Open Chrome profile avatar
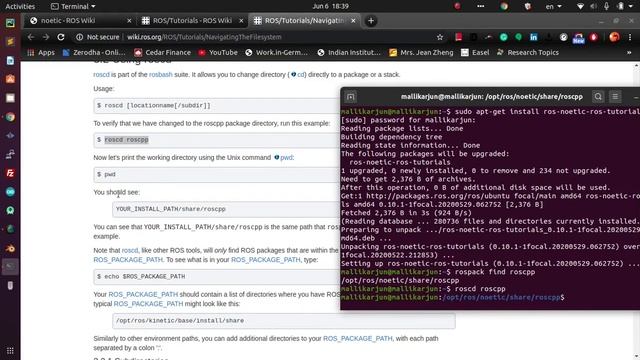Image resolution: width=640 pixels, height=360 pixels. pos(614,37)
